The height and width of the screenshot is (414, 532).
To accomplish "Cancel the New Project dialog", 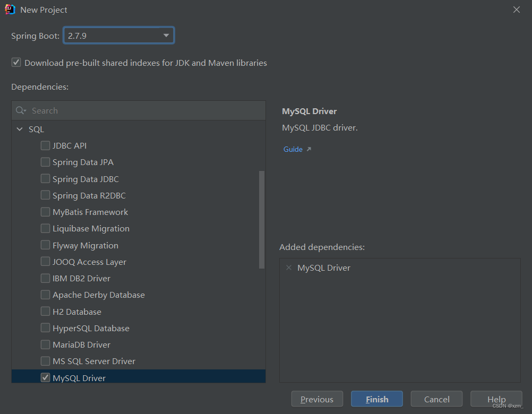I will [x=436, y=399].
